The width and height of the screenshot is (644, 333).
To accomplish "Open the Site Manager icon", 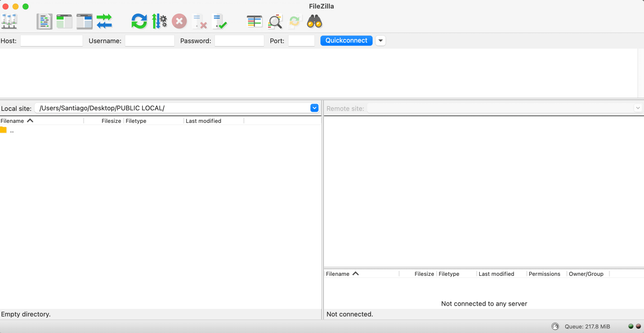I will coord(9,21).
